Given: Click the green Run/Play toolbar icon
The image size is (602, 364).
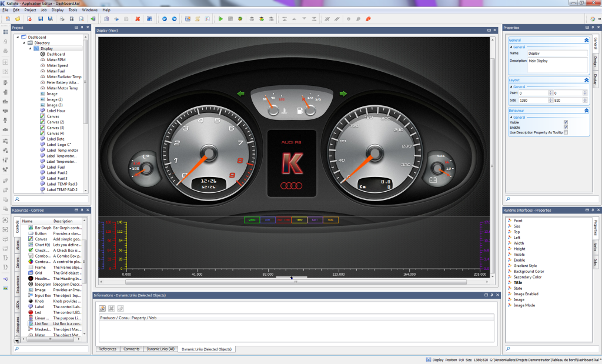Looking at the screenshot, I should point(221,19).
